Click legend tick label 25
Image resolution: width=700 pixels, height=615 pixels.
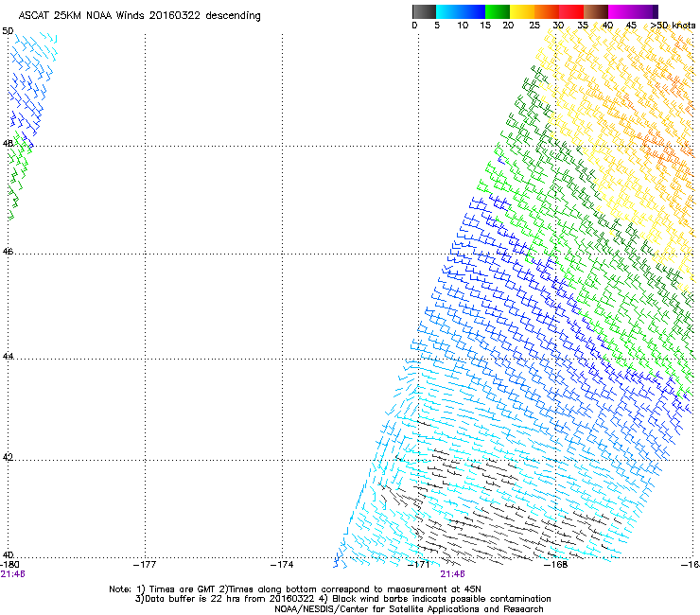(534, 26)
